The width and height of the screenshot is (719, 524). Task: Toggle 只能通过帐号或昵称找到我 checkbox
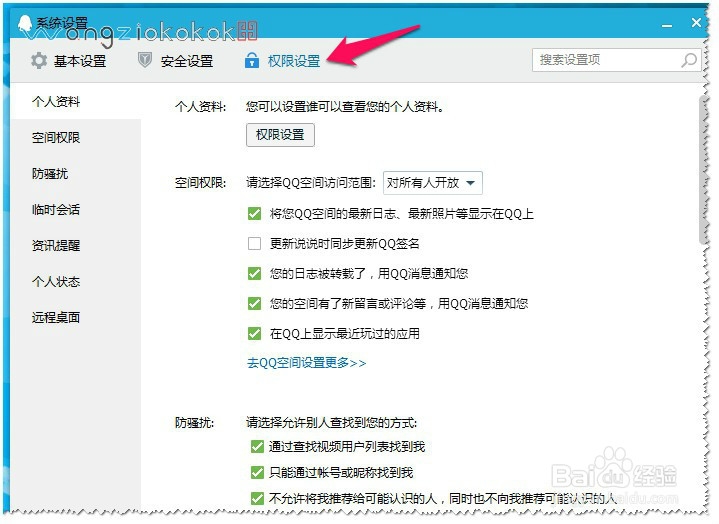coord(257,472)
